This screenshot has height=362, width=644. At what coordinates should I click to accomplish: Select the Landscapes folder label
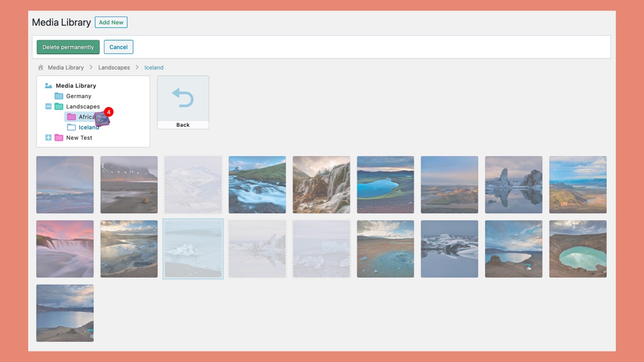(x=83, y=107)
